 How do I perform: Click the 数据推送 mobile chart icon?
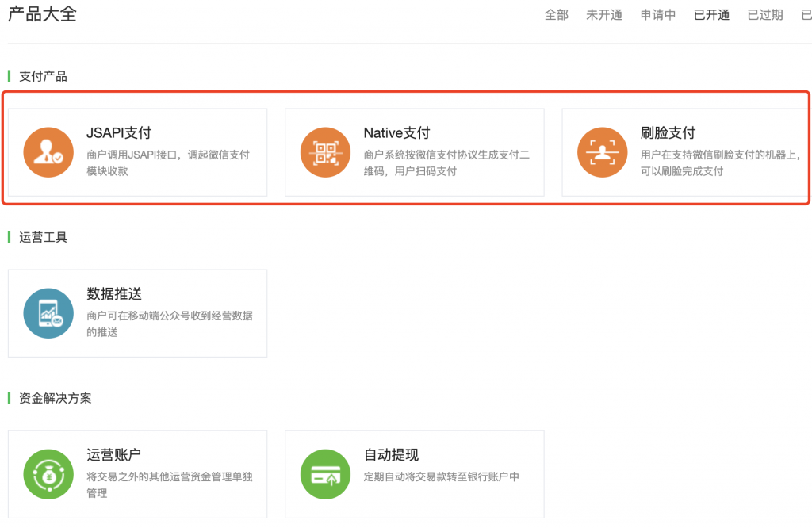click(x=48, y=312)
